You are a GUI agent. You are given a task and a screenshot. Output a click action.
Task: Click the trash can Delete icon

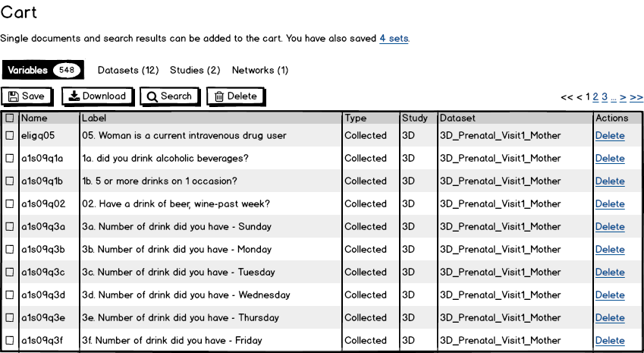pos(219,96)
